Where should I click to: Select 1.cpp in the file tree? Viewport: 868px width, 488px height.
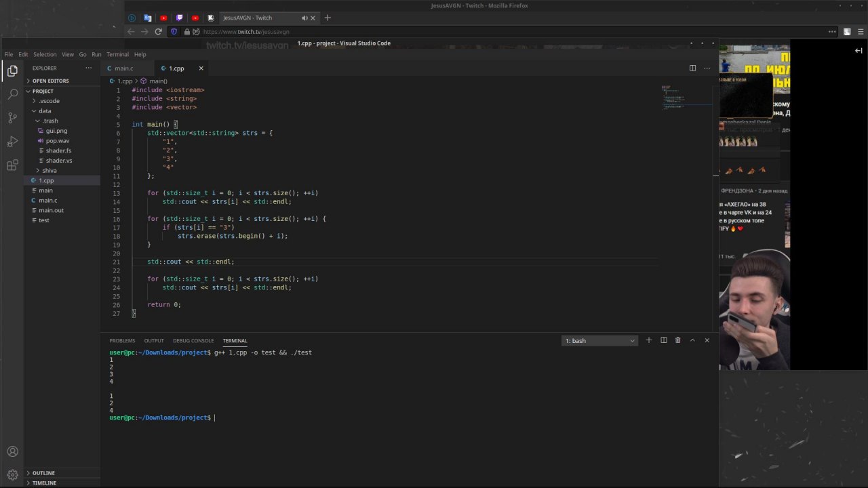(62, 180)
